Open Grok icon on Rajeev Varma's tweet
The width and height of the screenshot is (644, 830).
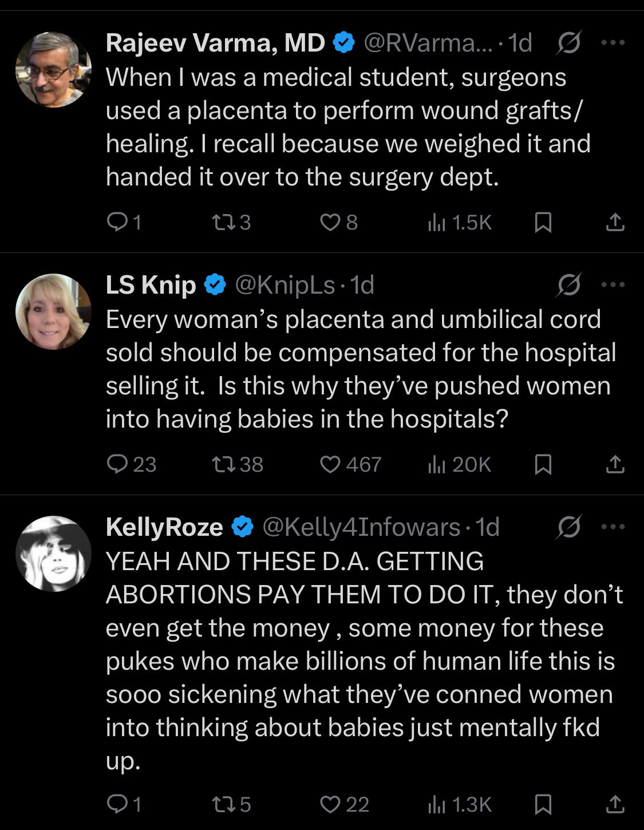(x=568, y=43)
